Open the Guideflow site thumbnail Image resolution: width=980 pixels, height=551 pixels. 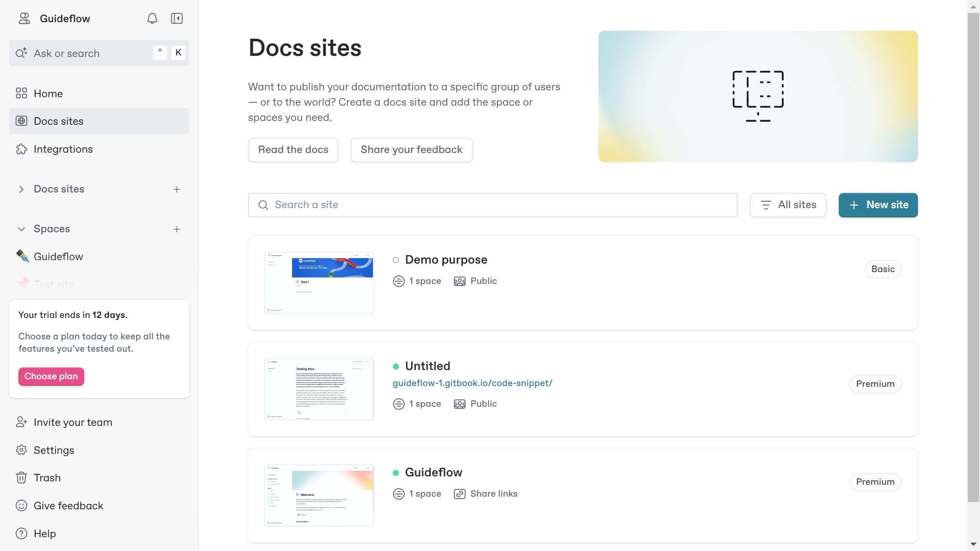[319, 496]
